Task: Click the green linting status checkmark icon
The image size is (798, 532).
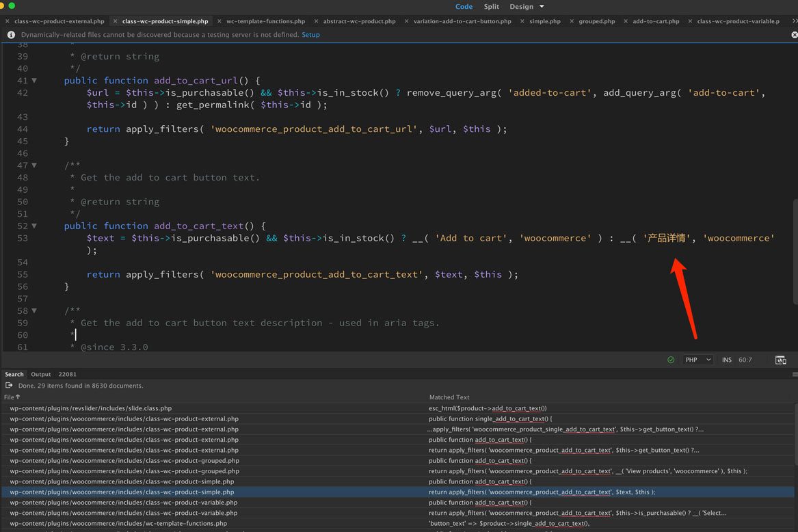Action: click(x=671, y=360)
